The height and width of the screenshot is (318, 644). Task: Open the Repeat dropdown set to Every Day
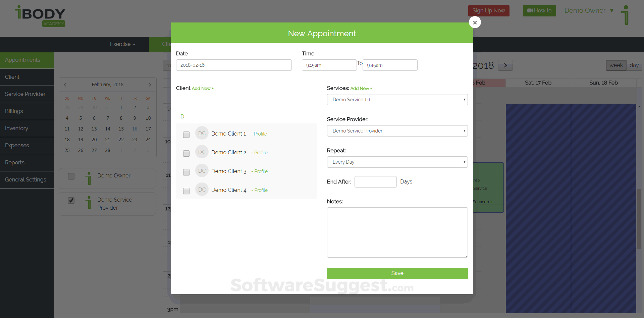397,162
